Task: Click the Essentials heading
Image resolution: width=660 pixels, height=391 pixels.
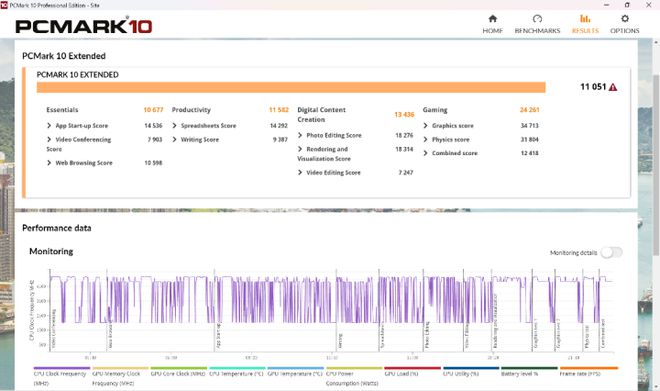Action: coord(62,110)
